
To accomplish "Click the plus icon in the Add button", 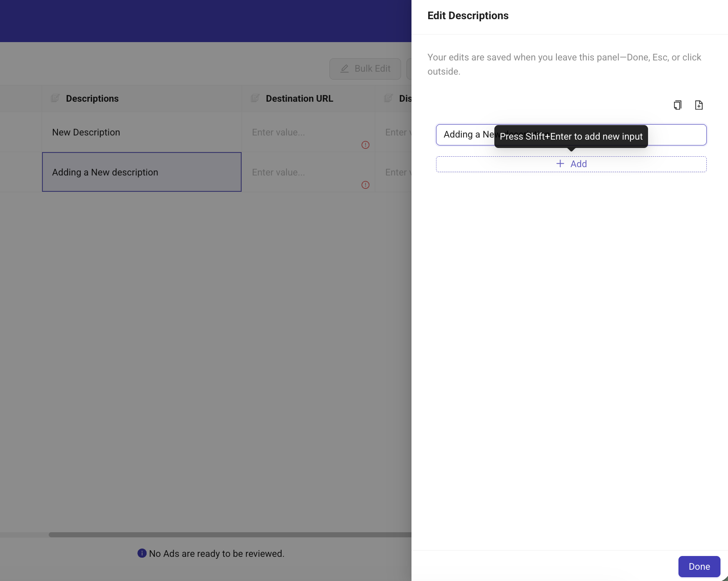I will 560,164.
